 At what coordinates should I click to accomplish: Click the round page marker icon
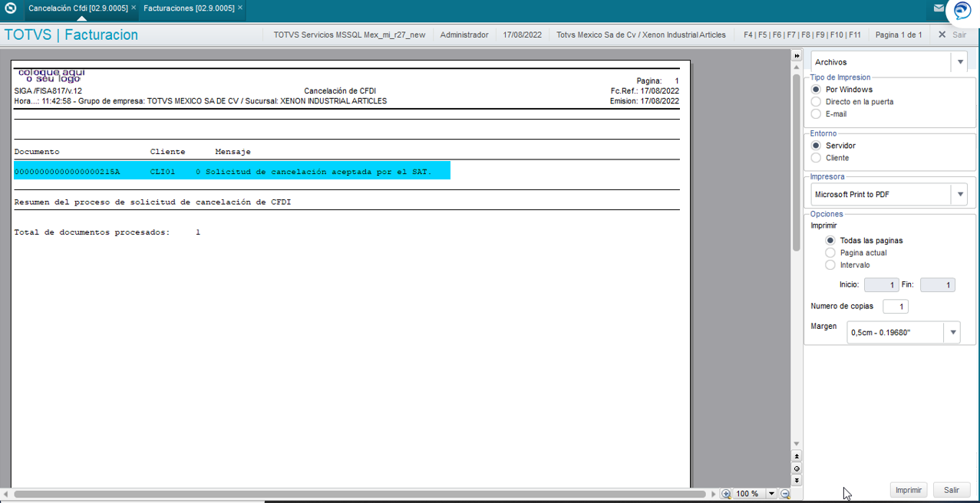[x=797, y=468]
